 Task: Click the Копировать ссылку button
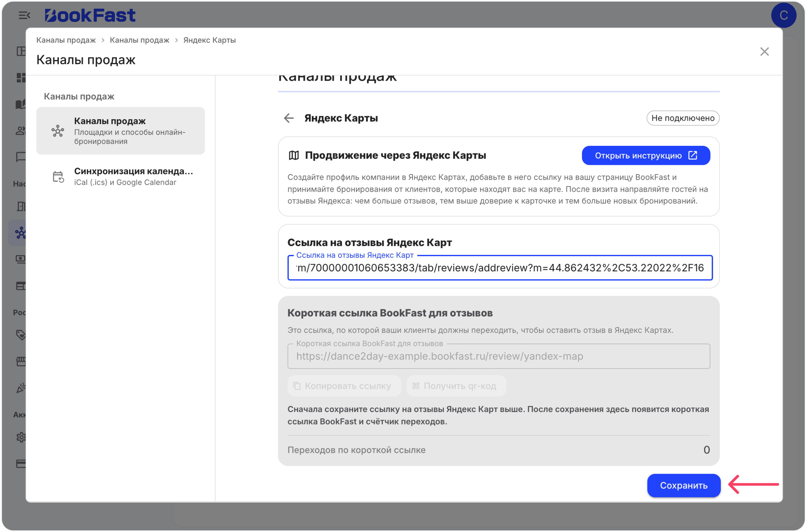[344, 386]
